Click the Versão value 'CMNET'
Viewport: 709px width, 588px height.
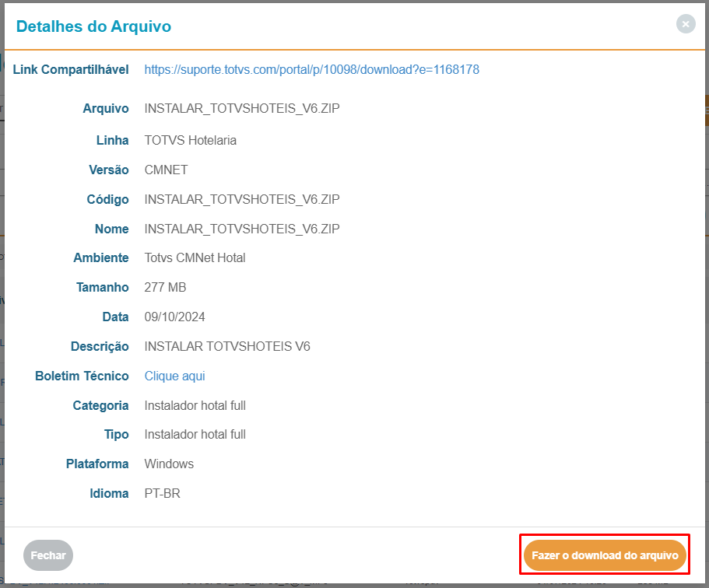[x=166, y=170]
